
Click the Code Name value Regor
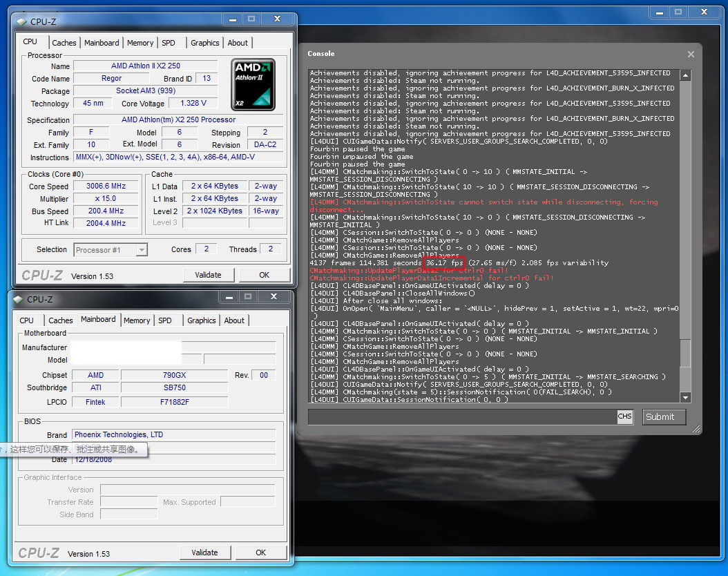pyautogui.click(x=111, y=78)
